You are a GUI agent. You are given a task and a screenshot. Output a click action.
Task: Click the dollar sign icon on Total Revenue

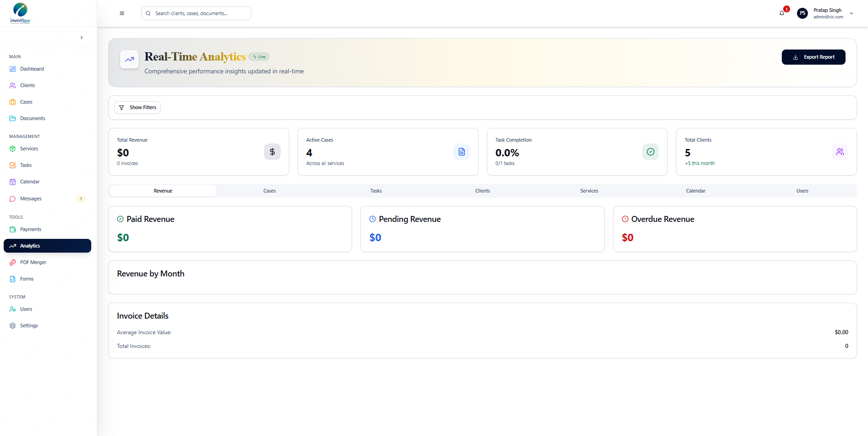pyautogui.click(x=272, y=152)
